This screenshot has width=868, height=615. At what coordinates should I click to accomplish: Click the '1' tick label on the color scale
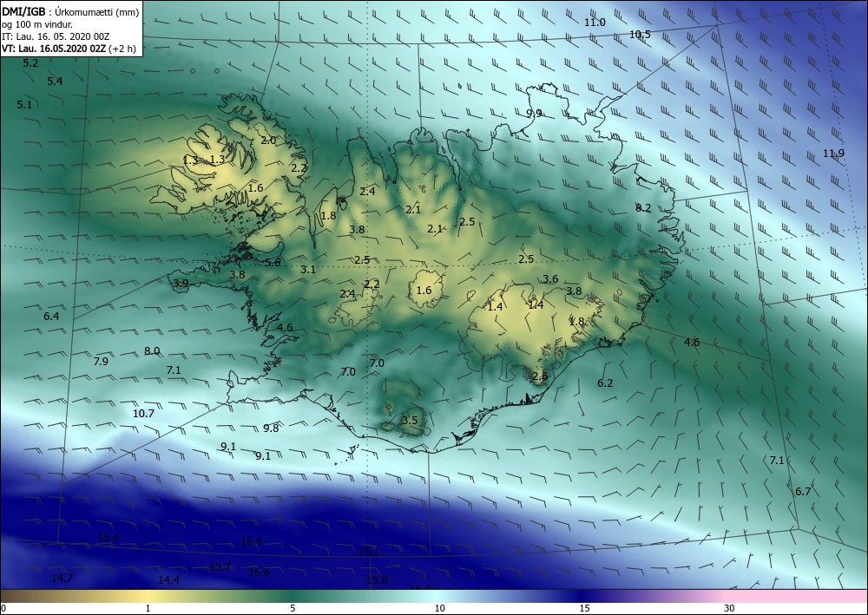point(148,609)
